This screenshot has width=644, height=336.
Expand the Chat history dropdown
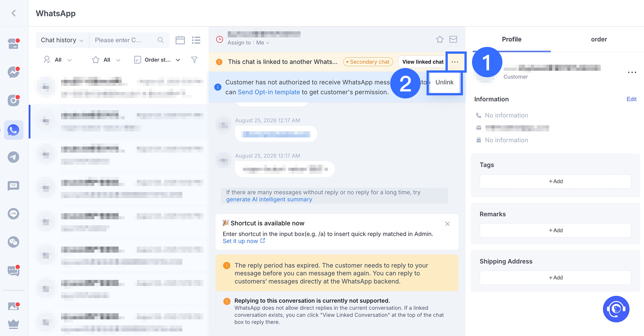pos(62,40)
